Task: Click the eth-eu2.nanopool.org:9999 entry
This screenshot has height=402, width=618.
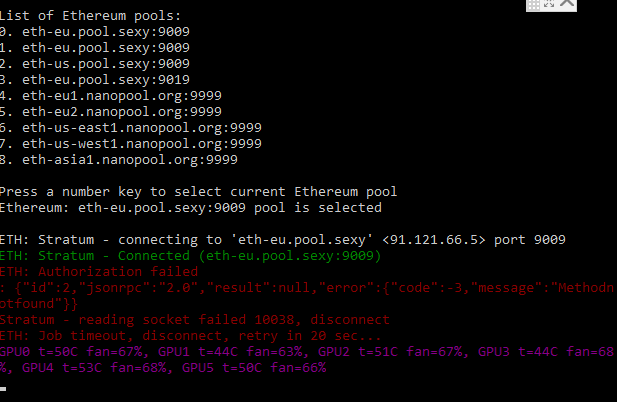Action: click(x=111, y=112)
